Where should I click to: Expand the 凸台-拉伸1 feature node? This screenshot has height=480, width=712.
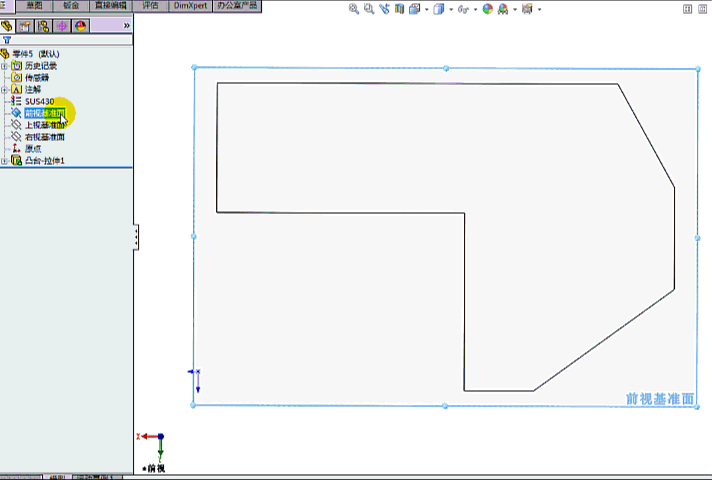(x=4, y=161)
